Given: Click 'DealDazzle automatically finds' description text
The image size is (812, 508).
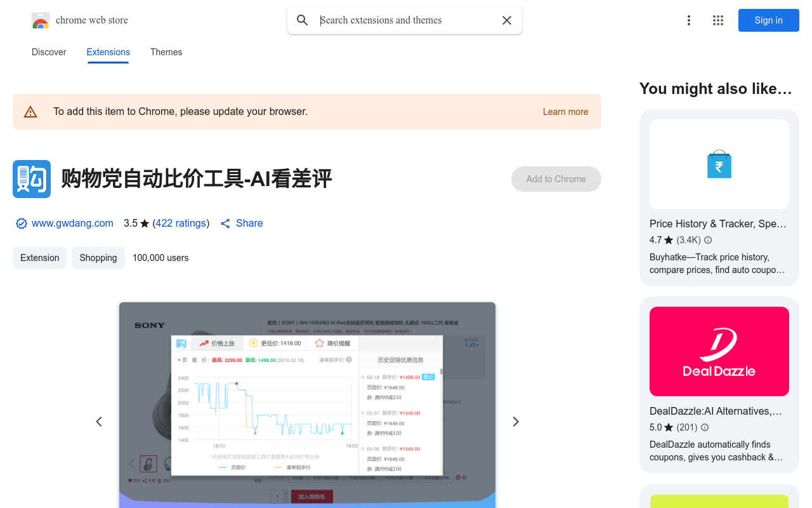Looking at the screenshot, I should [x=716, y=451].
